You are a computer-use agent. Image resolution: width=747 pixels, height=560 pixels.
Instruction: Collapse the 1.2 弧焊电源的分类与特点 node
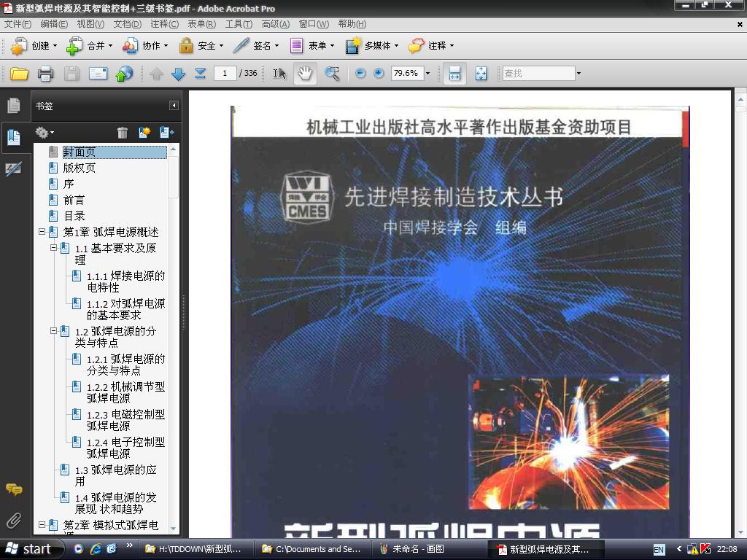point(54,330)
